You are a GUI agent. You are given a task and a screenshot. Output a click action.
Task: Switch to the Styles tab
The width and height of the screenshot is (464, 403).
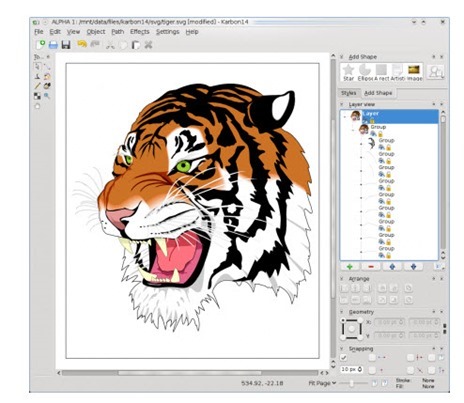(349, 93)
